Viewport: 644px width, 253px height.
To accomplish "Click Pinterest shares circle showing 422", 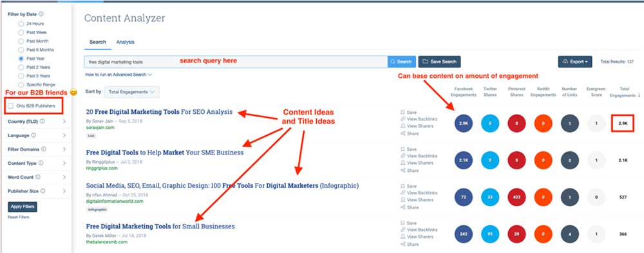I will pyautogui.click(x=516, y=197).
